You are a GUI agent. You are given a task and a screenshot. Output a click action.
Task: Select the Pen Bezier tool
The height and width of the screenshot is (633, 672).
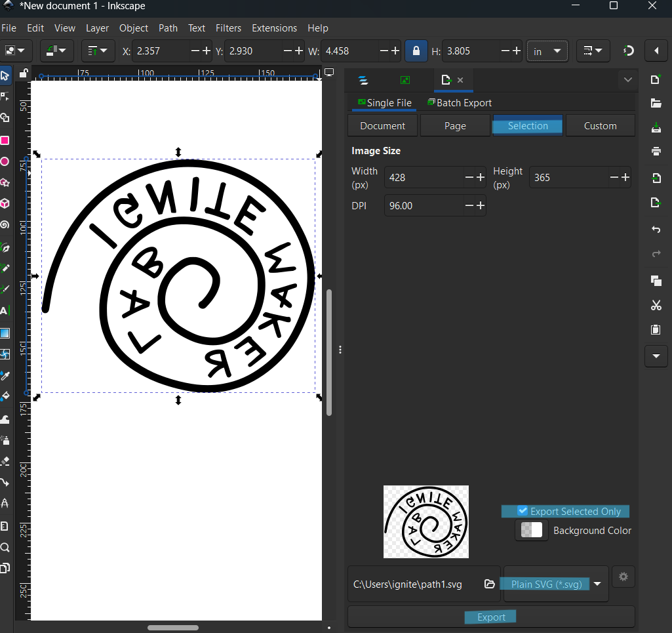click(x=5, y=248)
